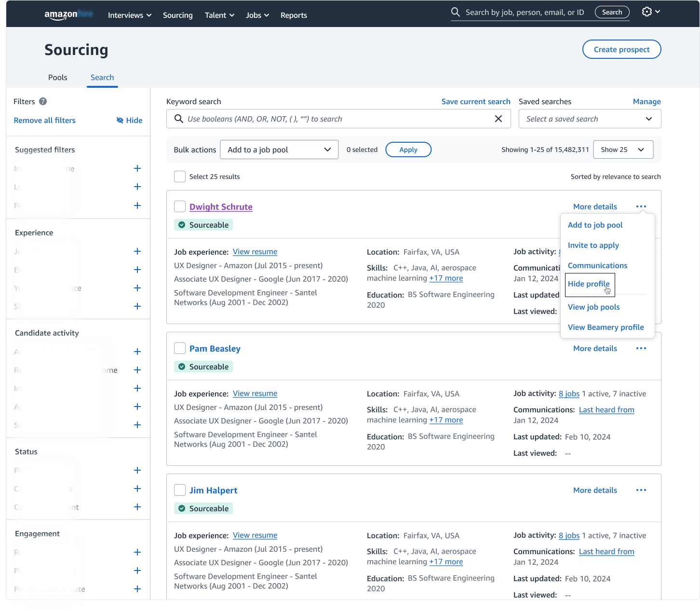This screenshot has height=612, width=700.
Task: Open Dwight Schrute's profile name link
Action: 221,206
